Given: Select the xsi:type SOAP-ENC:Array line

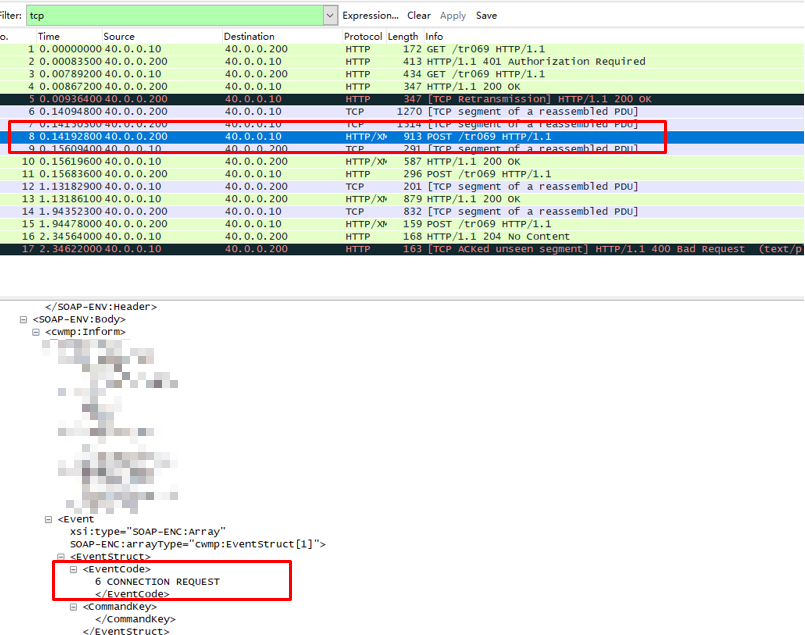Looking at the screenshot, I should tap(148, 532).
